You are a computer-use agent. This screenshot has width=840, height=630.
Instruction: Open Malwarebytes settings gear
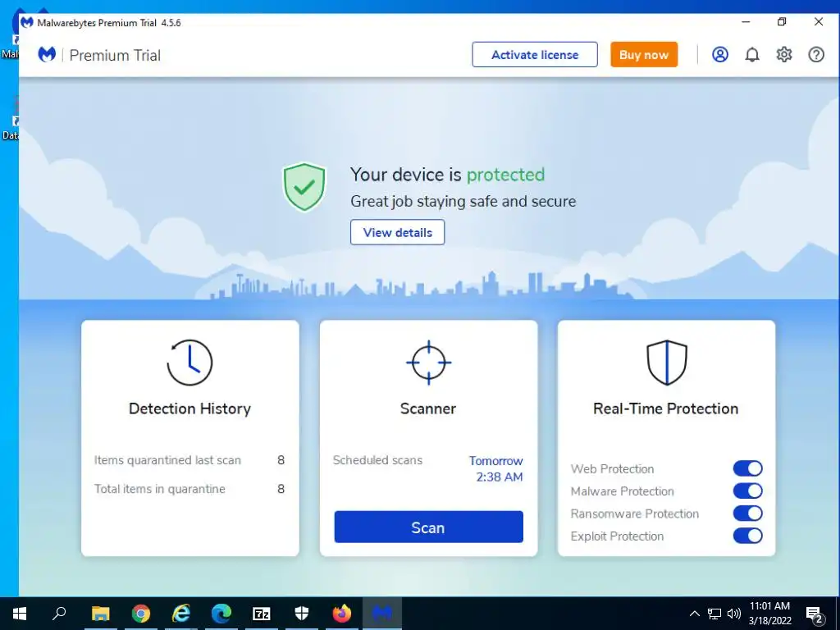(784, 55)
